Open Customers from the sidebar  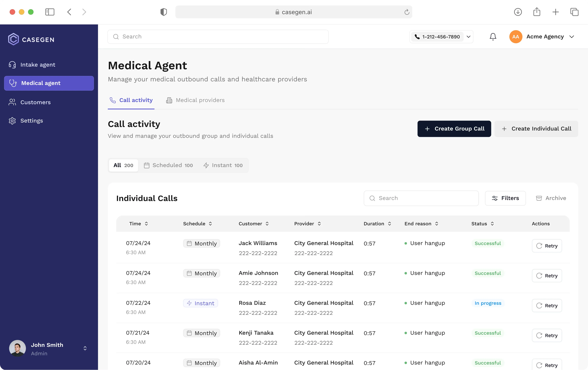tap(35, 102)
